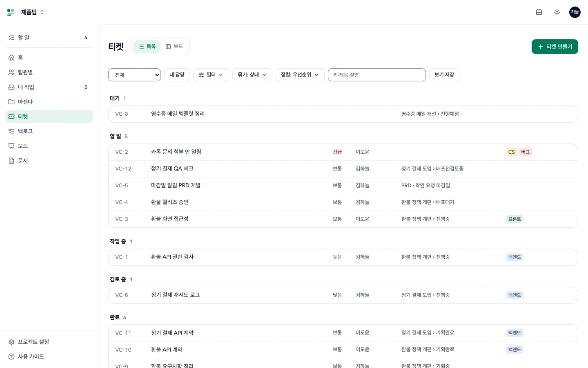This screenshot has height=368, width=588.
Task: Click the 팀원별 people icon
Action: tap(11, 72)
